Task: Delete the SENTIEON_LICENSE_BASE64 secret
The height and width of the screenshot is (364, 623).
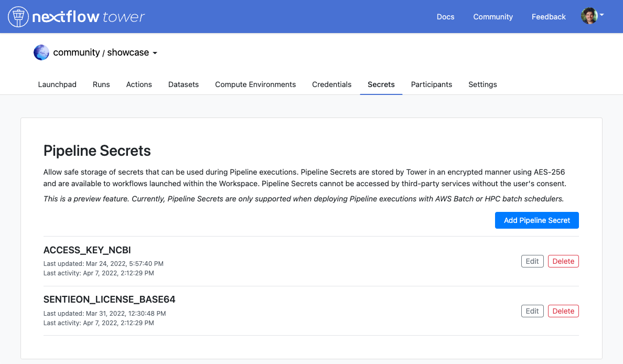Action: (563, 311)
